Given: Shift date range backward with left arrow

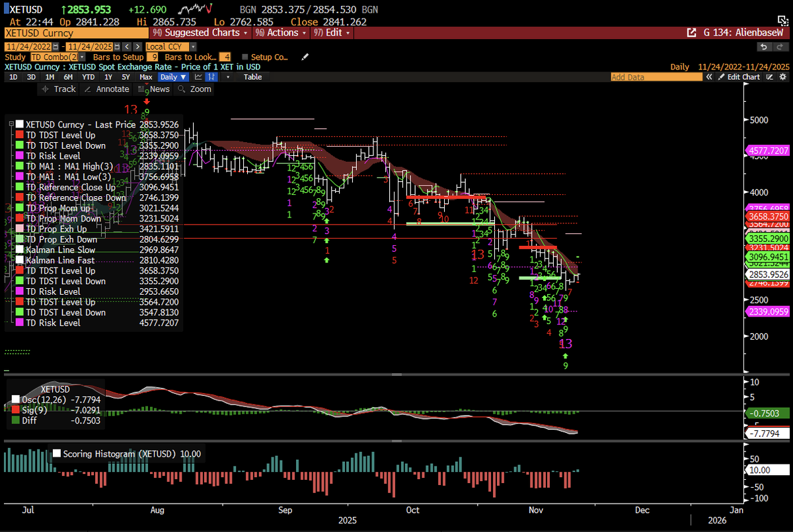Looking at the screenshot, I should 128,47.
